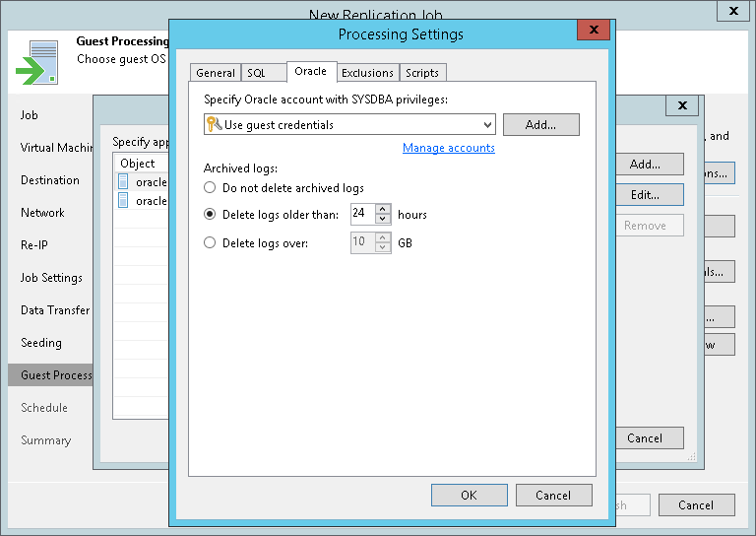Click the GB value field showing 10
Image resolution: width=756 pixels, height=536 pixels.
(362, 242)
